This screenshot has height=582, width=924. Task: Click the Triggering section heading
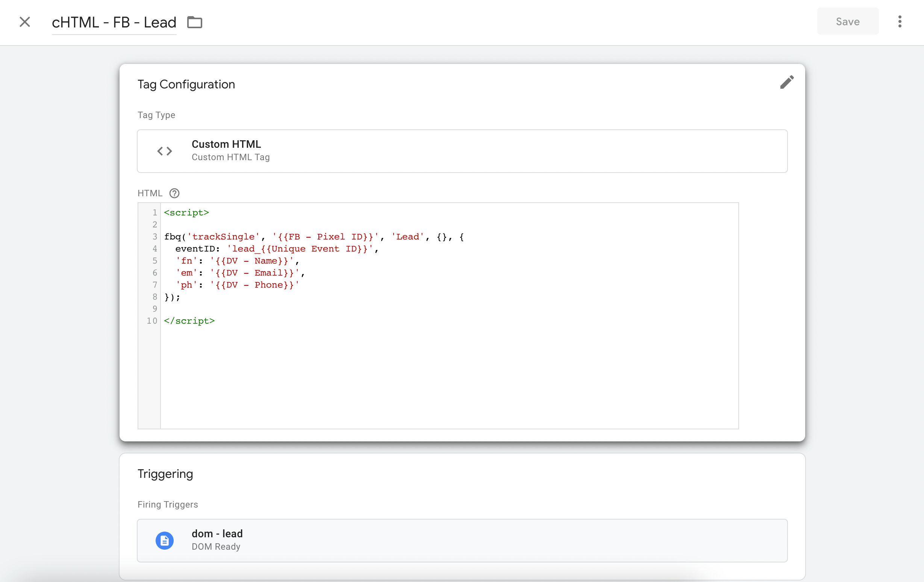pyautogui.click(x=165, y=474)
